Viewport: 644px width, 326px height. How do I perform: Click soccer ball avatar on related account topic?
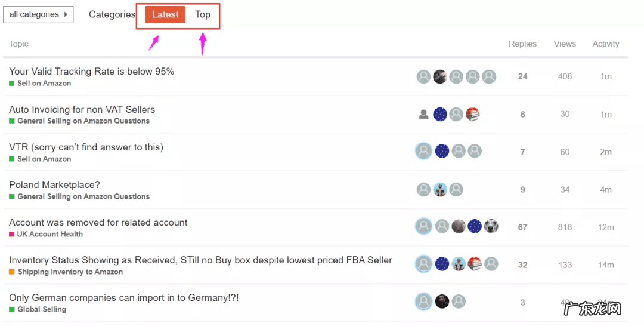tap(491, 227)
